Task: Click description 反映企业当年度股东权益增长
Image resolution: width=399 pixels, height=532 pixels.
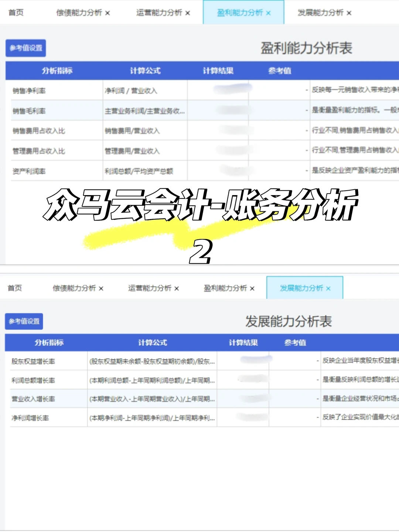Action: click(361, 361)
